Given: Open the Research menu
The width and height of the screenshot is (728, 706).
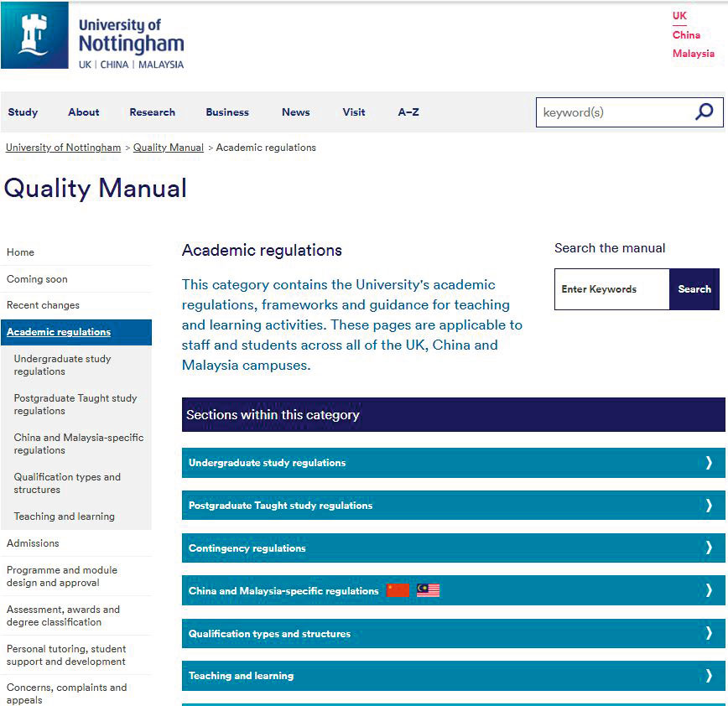Looking at the screenshot, I should (153, 112).
